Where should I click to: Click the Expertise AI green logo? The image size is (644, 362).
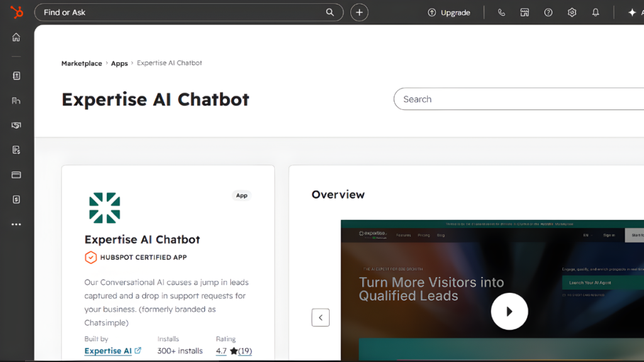[105, 207]
